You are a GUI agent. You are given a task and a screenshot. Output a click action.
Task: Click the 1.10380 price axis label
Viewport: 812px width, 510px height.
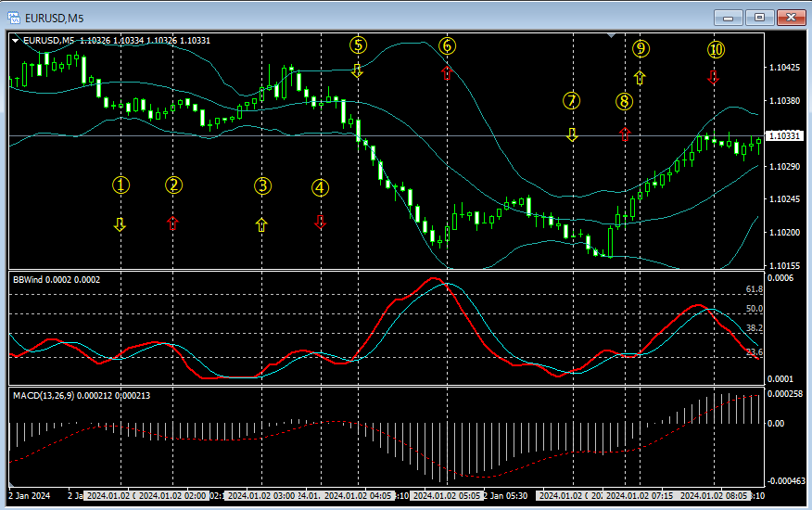784,100
